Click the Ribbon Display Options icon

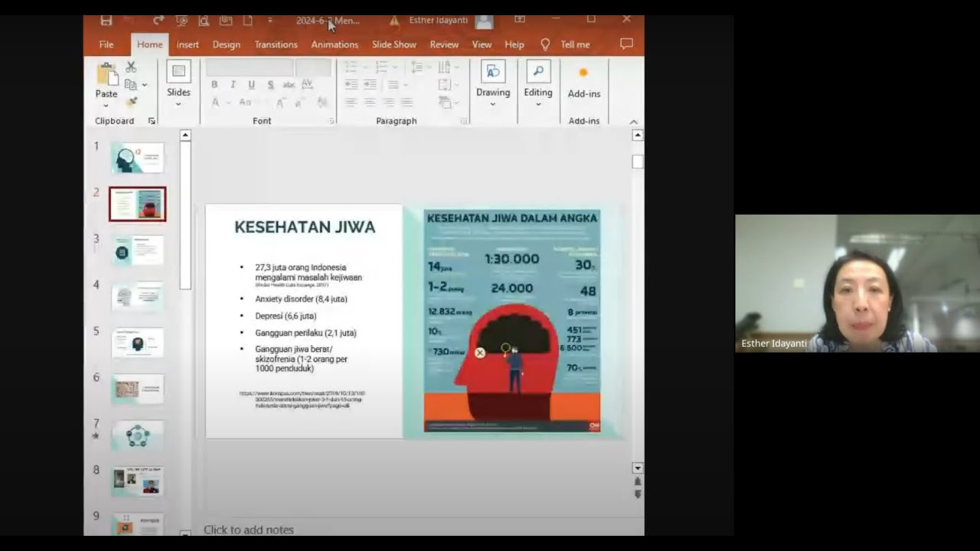tap(520, 20)
